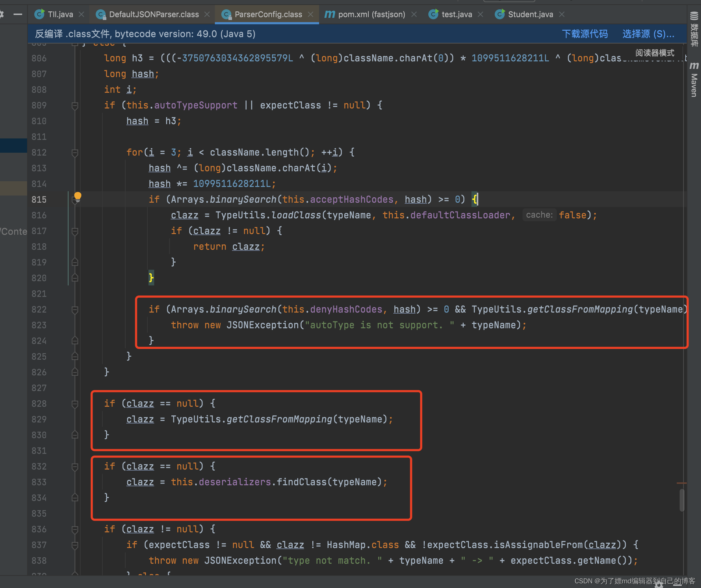Collapse the for loop at line 812
This screenshot has height=588, width=701.
click(x=75, y=153)
